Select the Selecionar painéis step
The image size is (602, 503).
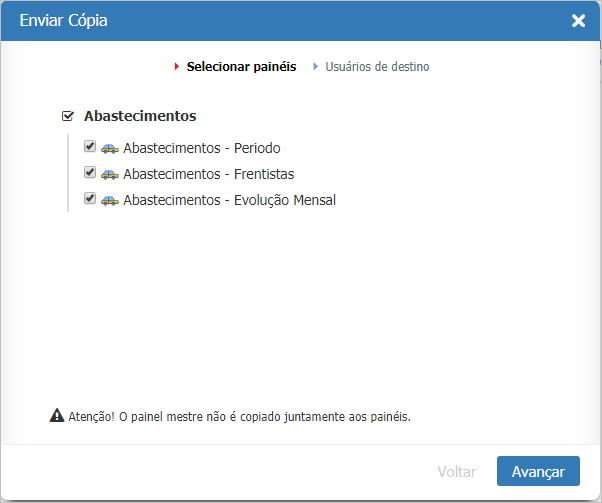pos(241,67)
